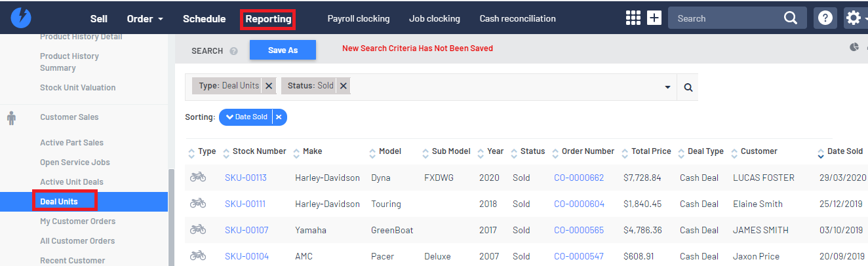Click the pie chart icon
The width and height of the screenshot is (868, 266).
854,47
